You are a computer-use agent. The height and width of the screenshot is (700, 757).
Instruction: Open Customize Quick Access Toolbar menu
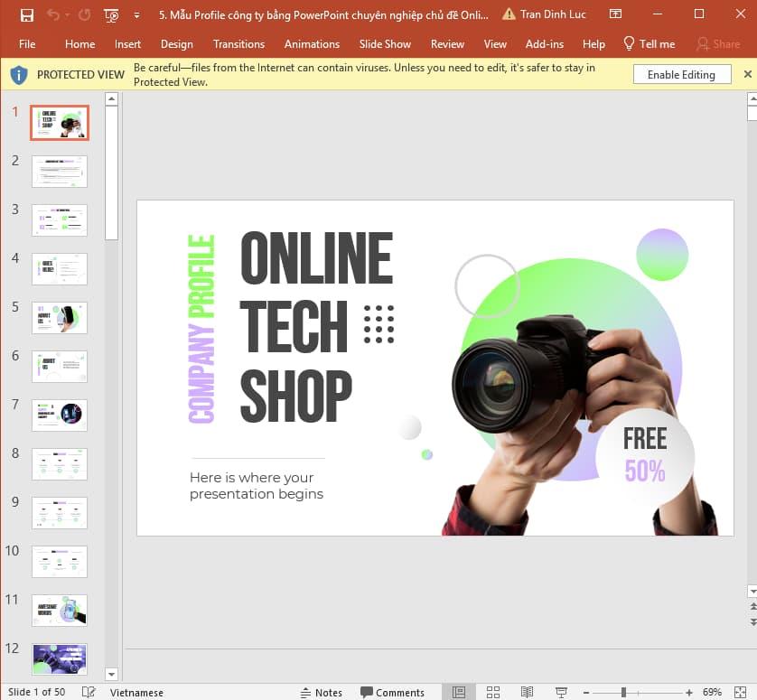click(x=137, y=15)
